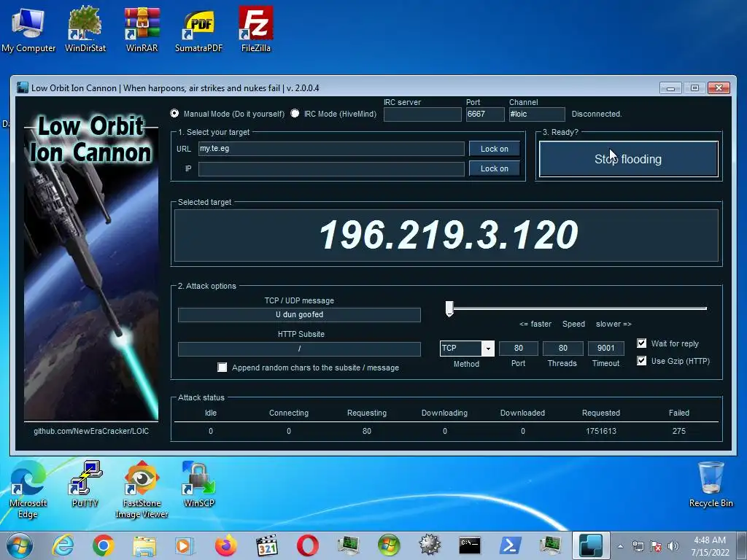This screenshot has height=560, width=747.
Task: Click Lock on button for IP
Action: coord(494,168)
